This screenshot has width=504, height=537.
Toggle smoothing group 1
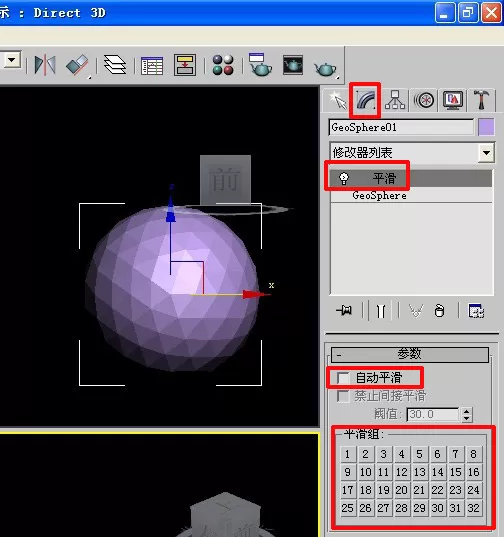[x=348, y=454]
